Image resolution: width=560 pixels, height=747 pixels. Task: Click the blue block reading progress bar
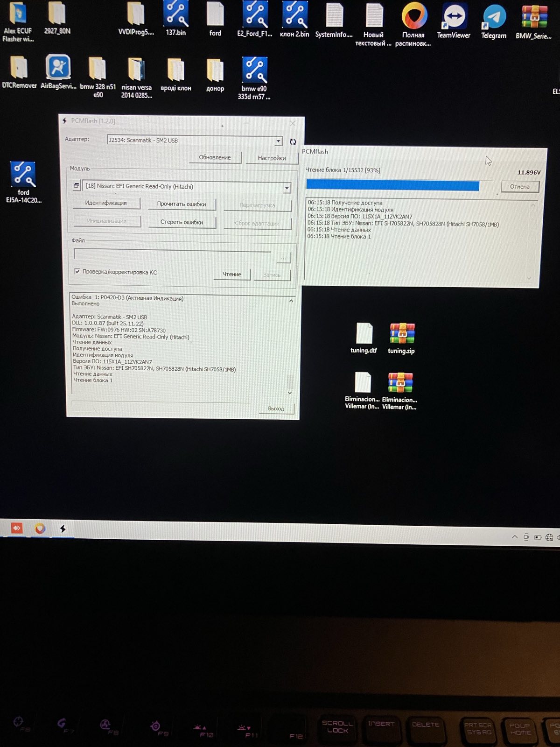point(392,185)
